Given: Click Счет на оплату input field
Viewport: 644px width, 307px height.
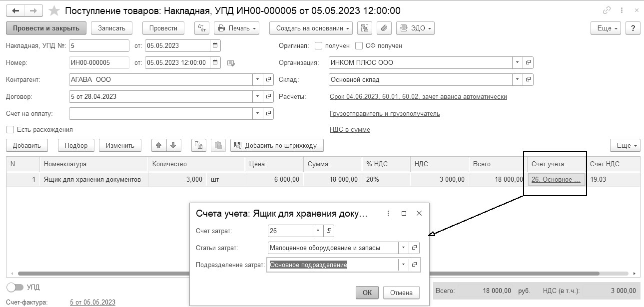Looking at the screenshot, I should 161,113.
